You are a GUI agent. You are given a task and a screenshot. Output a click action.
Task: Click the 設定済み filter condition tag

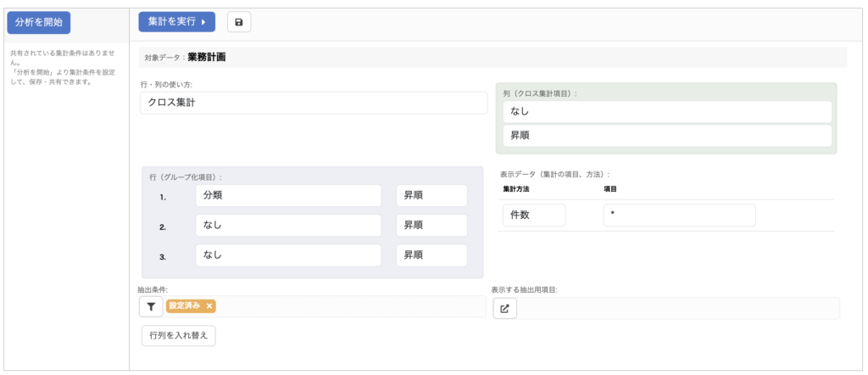click(x=185, y=306)
